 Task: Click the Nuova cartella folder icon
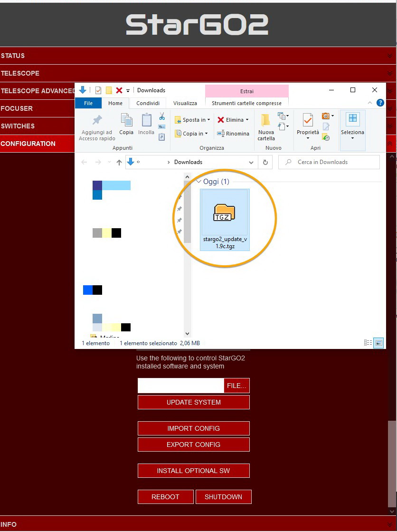point(266,120)
